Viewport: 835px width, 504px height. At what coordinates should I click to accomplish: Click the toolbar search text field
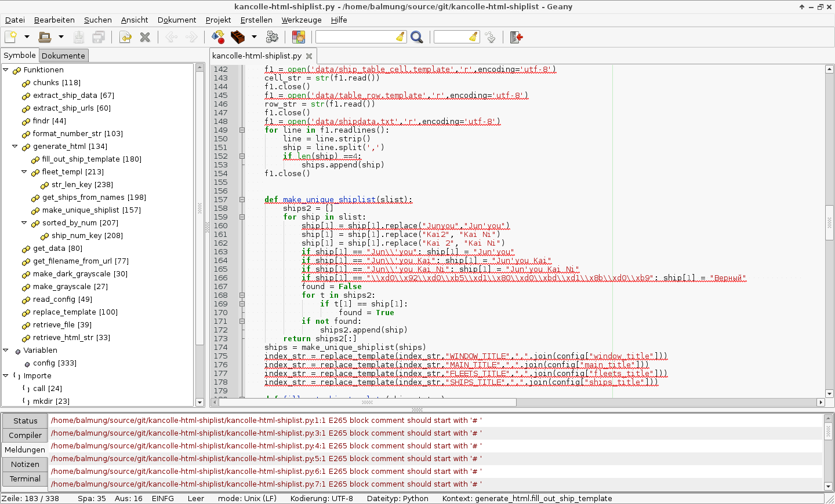point(355,37)
